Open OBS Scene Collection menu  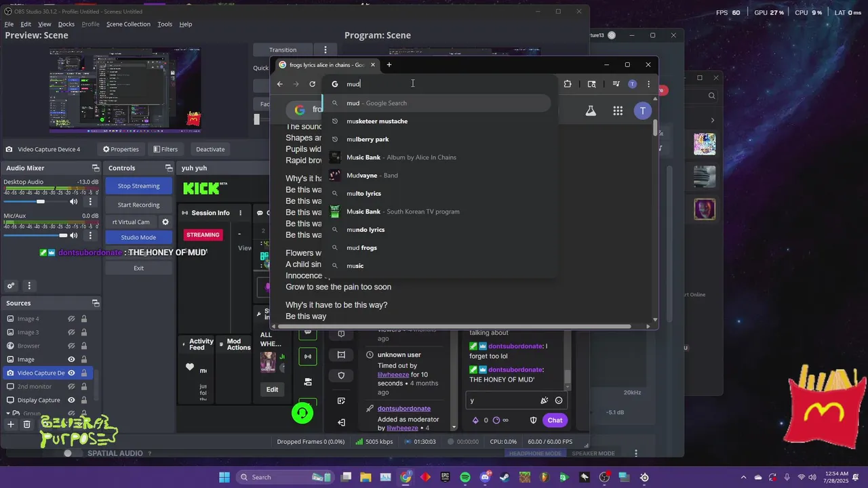pos(128,24)
